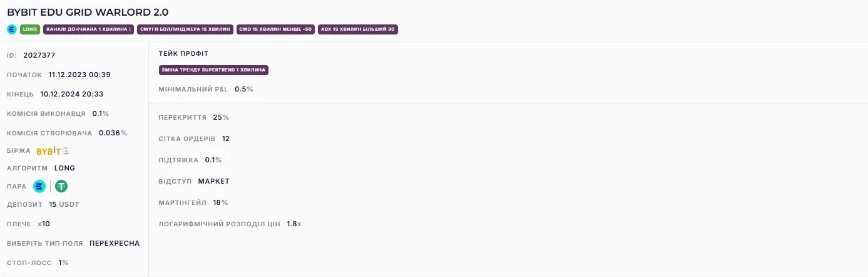Click the BYBIT EDU GRID WARLORD 2.0 title
The width and height of the screenshot is (868, 277).
[88, 12]
